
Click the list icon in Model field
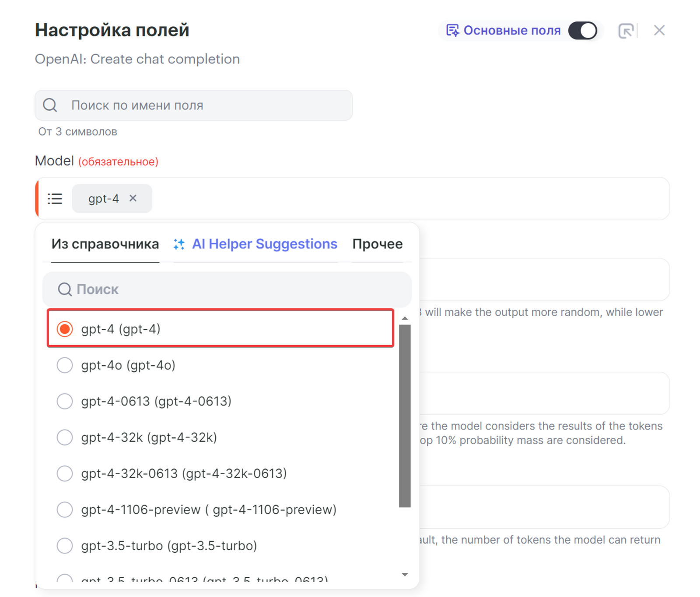point(55,199)
